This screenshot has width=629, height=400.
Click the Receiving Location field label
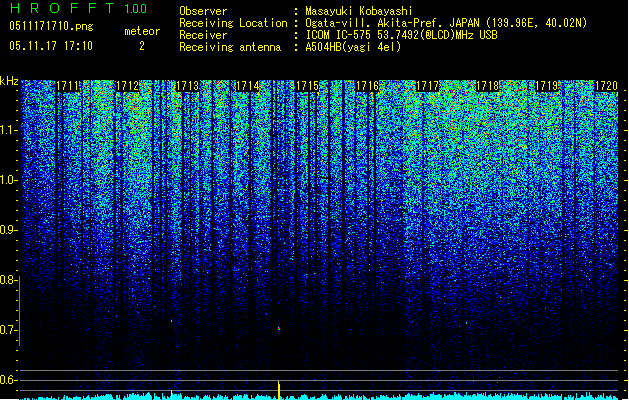[x=233, y=23]
